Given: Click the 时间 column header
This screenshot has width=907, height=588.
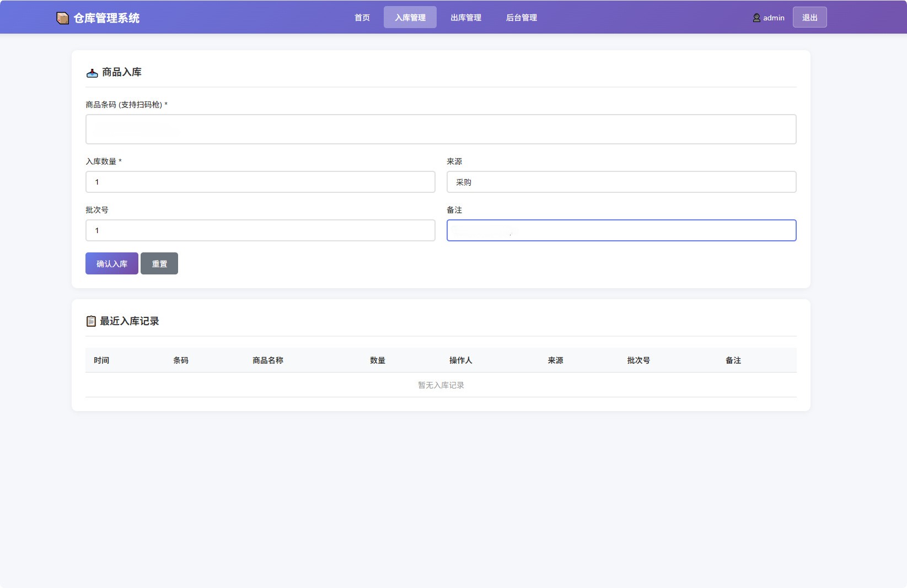Looking at the screenshot, I should [x=101, y=360].
